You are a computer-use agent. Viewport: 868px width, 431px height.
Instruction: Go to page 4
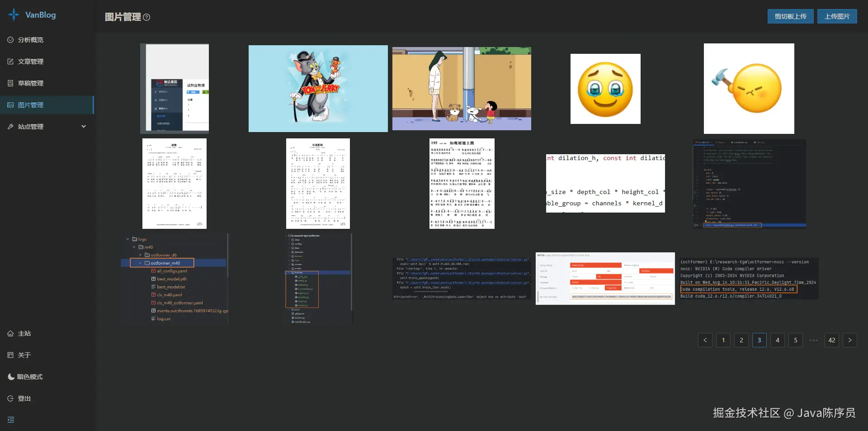click(x=778, y=340)
